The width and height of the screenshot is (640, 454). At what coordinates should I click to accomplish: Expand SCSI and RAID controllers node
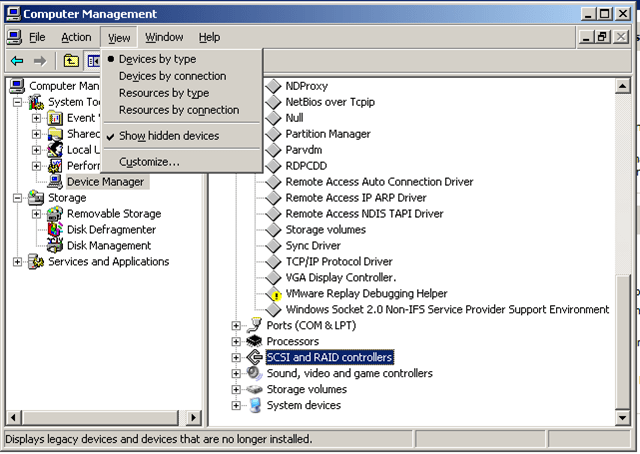(x=236, y=357)
